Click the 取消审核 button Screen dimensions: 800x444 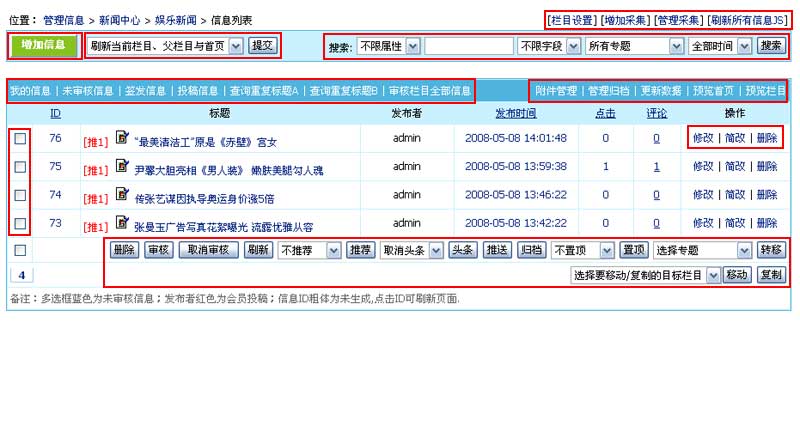pos(208,250)
